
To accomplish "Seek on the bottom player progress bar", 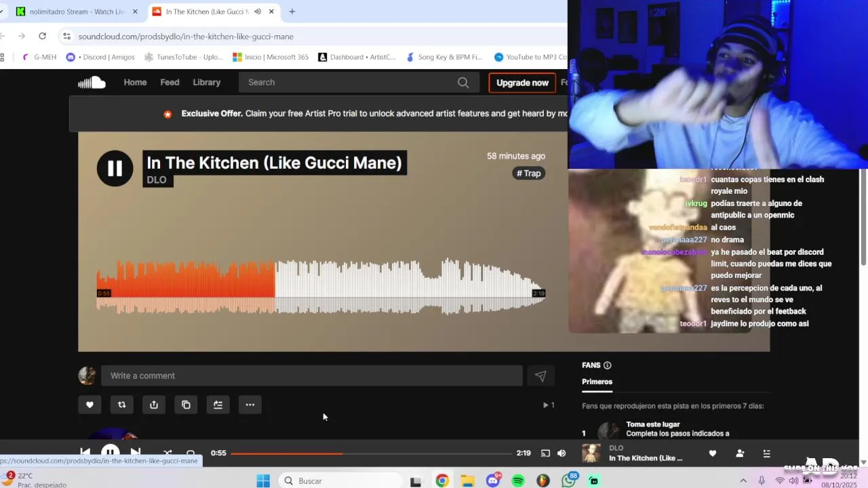I will 371,453.
